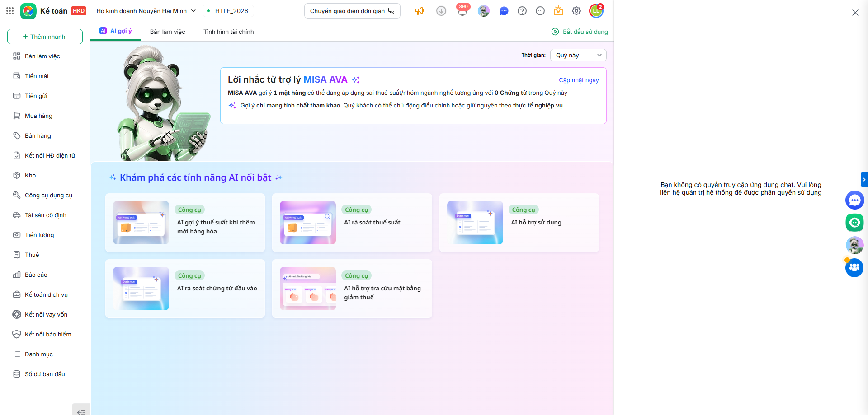Open Tài sản cố định menu
Screen dimensions: 868x415
click(x=45, y=215)
